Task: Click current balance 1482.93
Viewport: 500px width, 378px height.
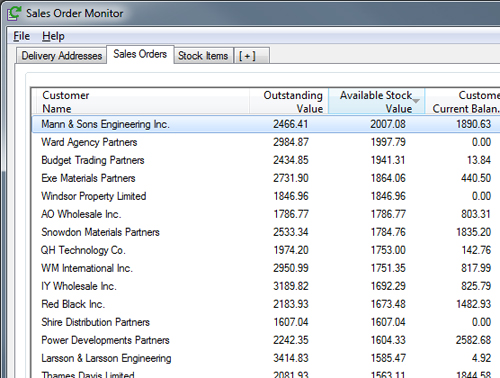Action: tap(474, 304)
